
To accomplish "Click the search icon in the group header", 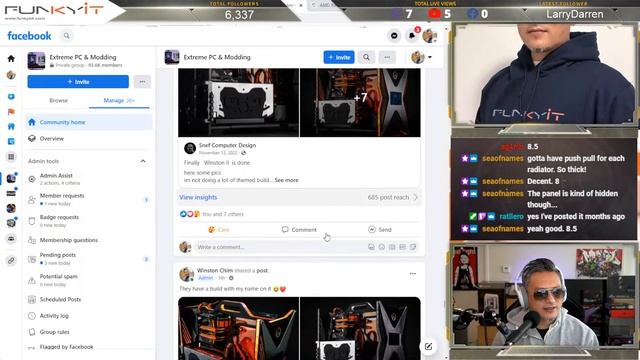I will pyautogui.click(x=367, y=57).
